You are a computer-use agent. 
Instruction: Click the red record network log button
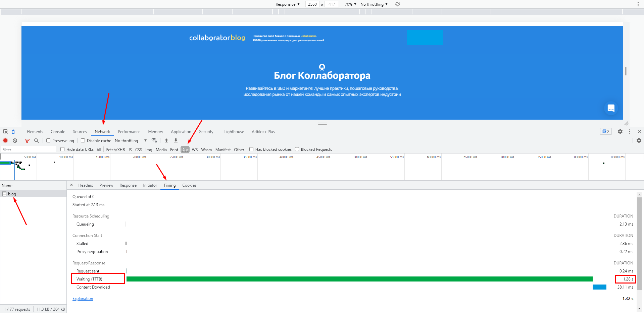(x=5, y=141)
